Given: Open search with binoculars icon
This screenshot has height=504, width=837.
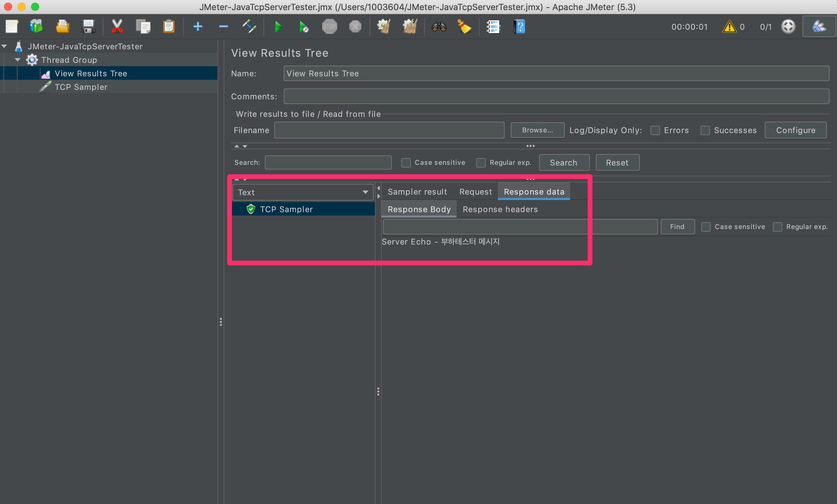Looking at the screenshot, I should pyautogui.click(x=439, y=26).
